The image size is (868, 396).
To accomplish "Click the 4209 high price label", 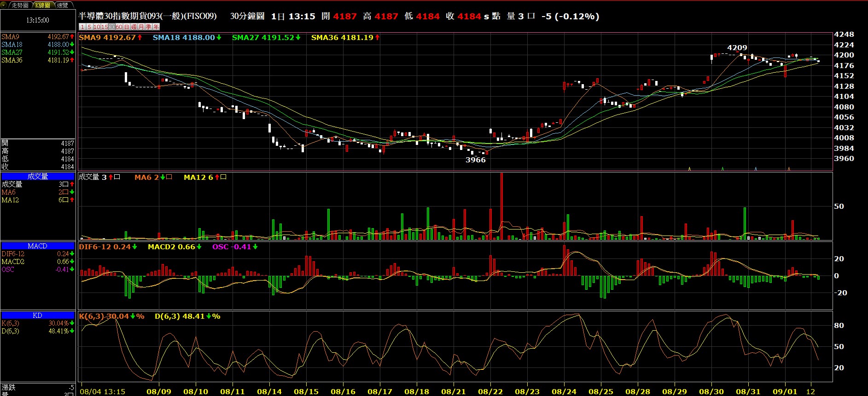I will 737,48.
